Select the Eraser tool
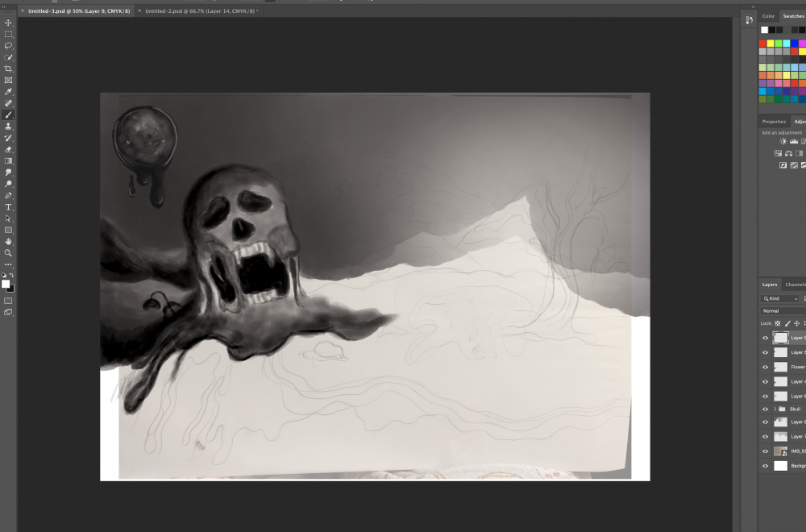The height and width of the screenshot is (532, 806). pyautogui.click(x=9, y=149)
